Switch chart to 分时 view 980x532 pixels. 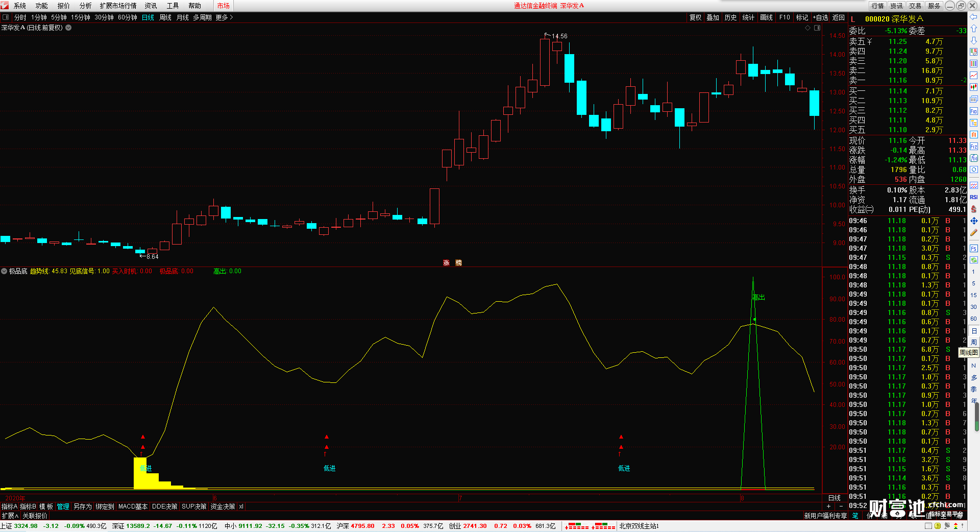[x=20, y=17]
